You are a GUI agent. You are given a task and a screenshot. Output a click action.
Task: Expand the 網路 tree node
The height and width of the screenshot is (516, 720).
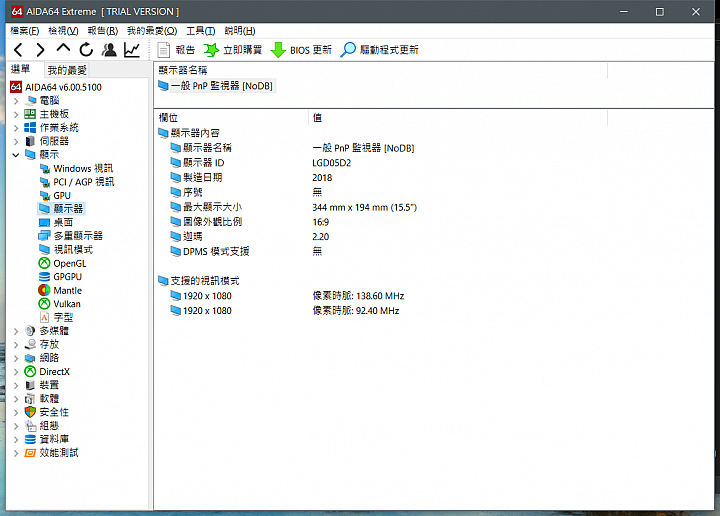[16, 358]
